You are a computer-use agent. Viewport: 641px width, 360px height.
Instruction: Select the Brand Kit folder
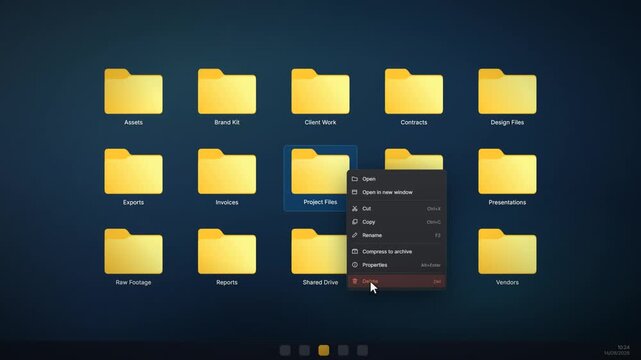[227, 97]
